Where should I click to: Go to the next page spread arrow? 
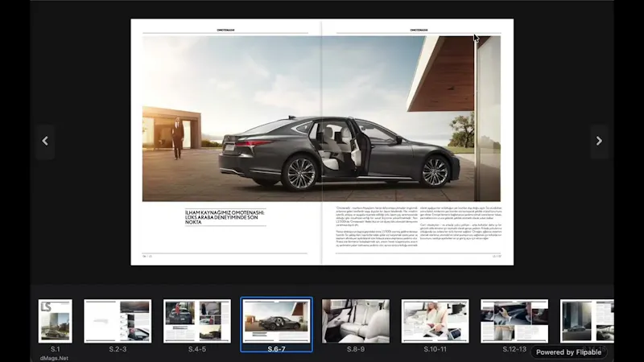(599, 142)
